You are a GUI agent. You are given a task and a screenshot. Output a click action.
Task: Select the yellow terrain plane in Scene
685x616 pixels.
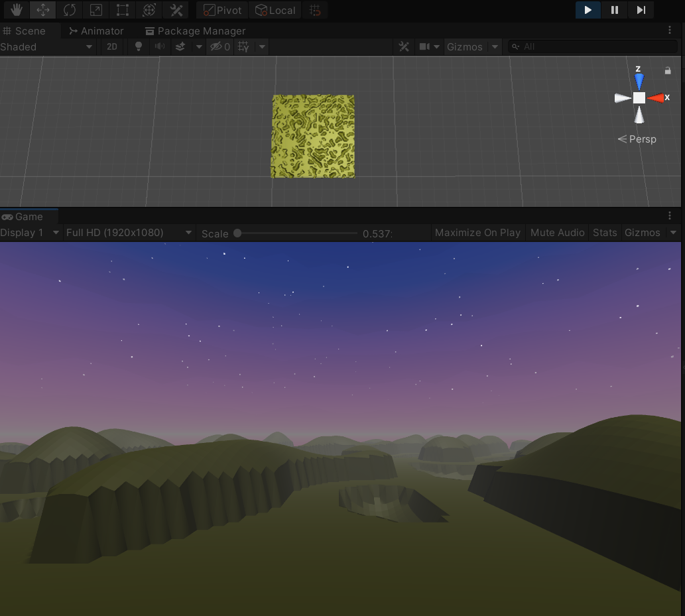pyautogui.click(x=313, y=137)
